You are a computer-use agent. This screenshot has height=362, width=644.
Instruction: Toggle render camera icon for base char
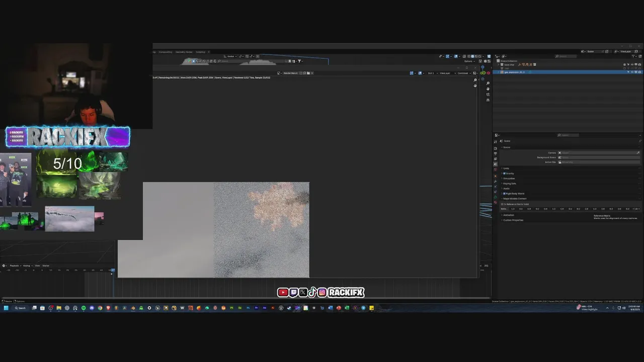639,65
